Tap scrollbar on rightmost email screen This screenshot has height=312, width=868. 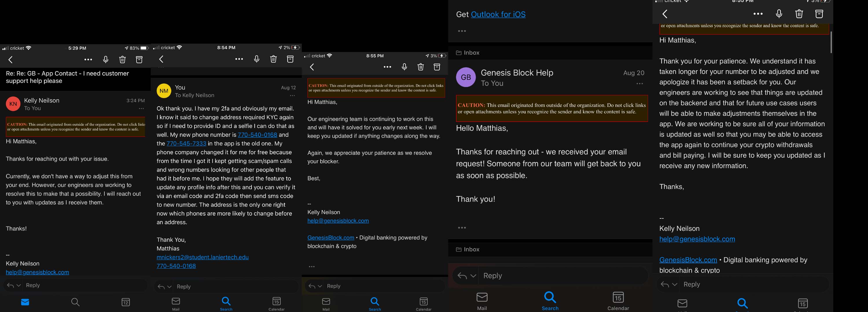pyautogui.click(x=831, y=42)
